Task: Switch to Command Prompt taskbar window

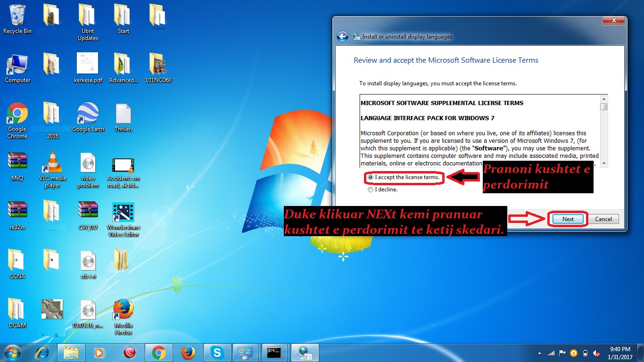Action: [x=275, y=353]
